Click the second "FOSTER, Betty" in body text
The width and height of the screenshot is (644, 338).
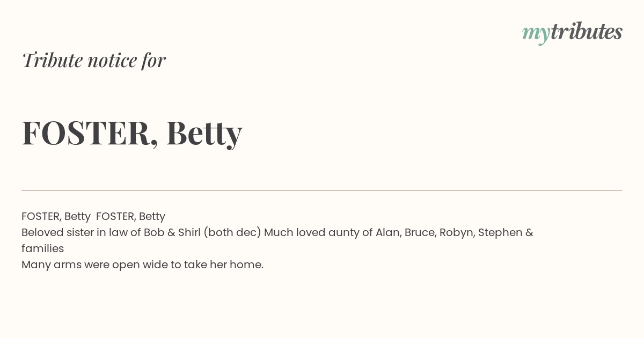[130, 216]
